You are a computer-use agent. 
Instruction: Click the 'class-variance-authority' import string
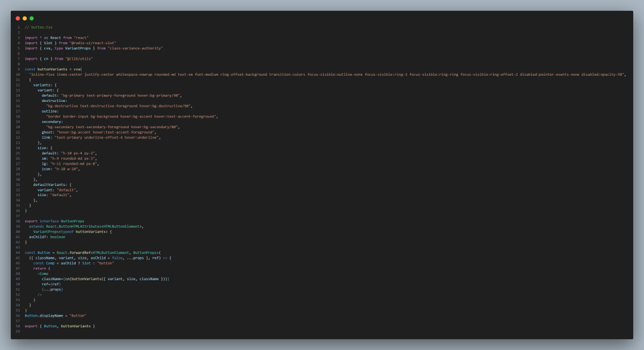pyautogui.click(x=135, y=48)
